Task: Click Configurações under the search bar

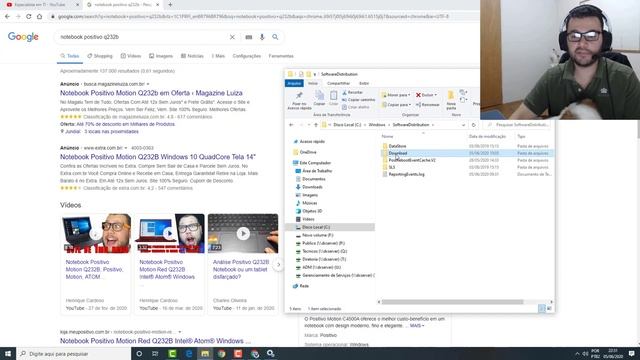Action: click(247, 56)
